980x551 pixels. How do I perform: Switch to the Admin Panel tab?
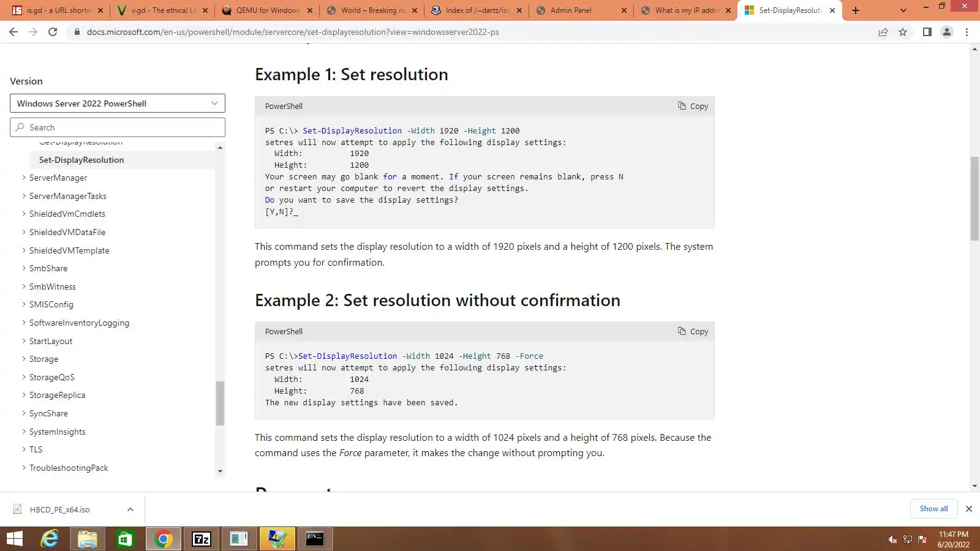(582, 10)
